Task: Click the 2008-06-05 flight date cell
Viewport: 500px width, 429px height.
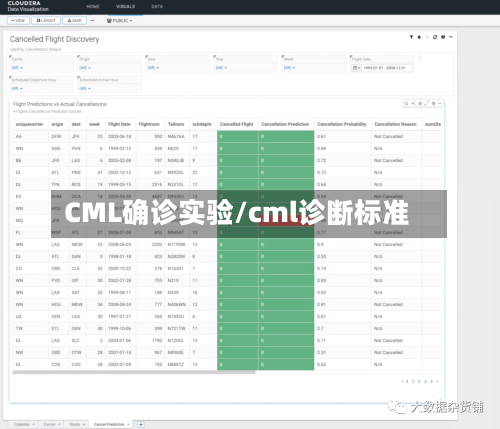Action: pyautogui.click(x=119, y=244)
